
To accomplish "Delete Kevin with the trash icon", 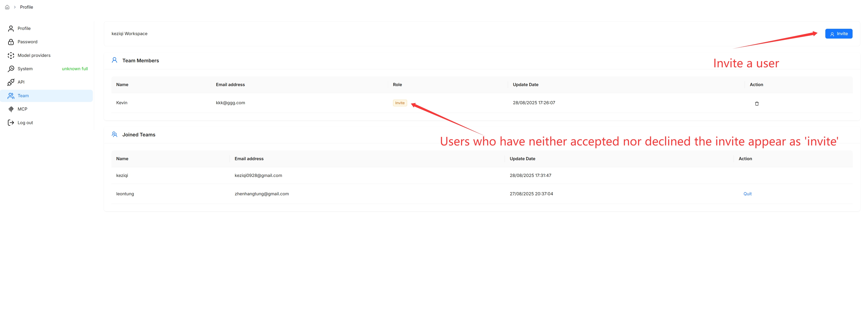I will (757, 103).
